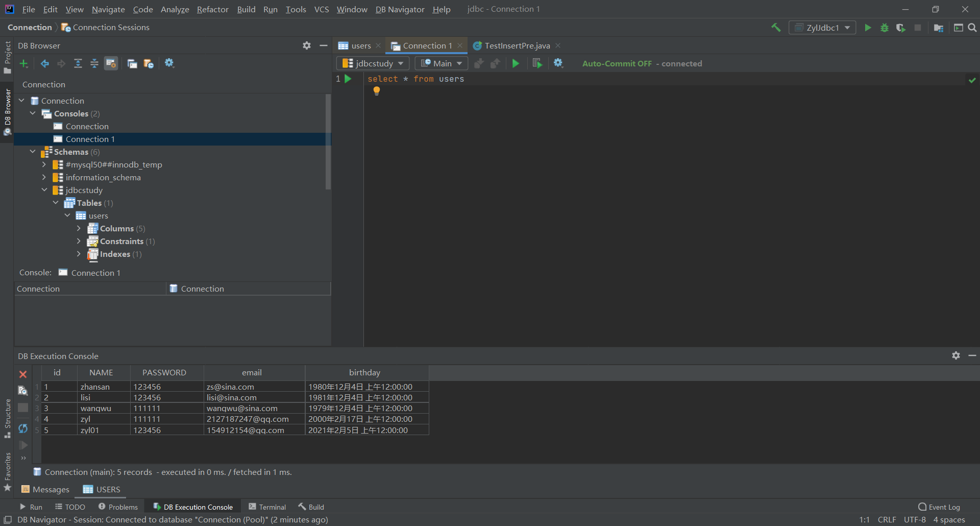This screenshot has height=526, width=980.
Task: Toggle autoscroll to editor in DB Browser toolbar
Action: (111, 63)
